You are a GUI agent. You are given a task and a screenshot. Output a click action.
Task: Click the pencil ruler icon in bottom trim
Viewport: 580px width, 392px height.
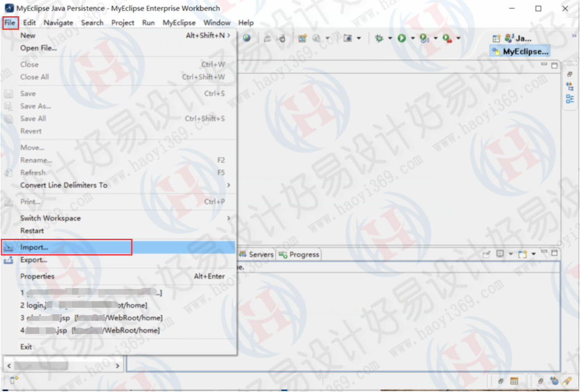[567, 381]
